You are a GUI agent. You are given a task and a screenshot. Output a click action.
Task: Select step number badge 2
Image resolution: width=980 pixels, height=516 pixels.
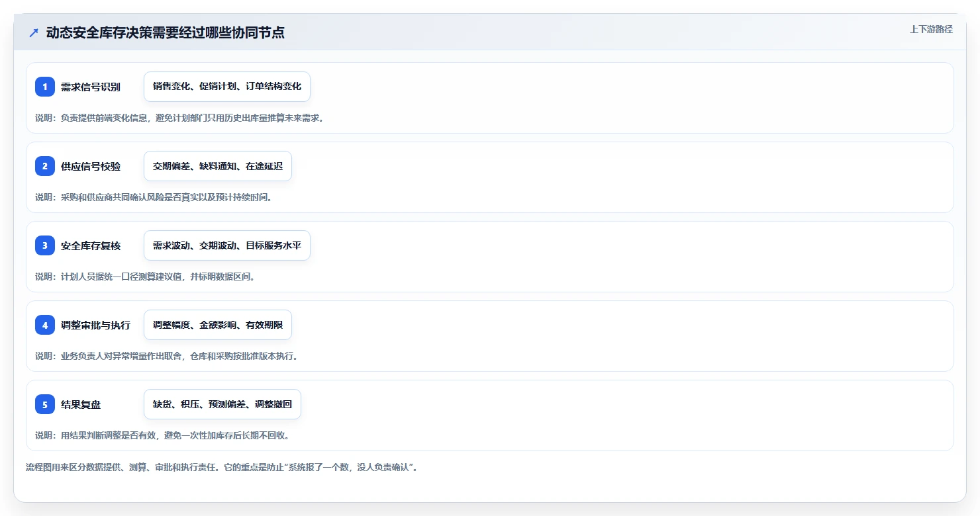pos(45,166)
